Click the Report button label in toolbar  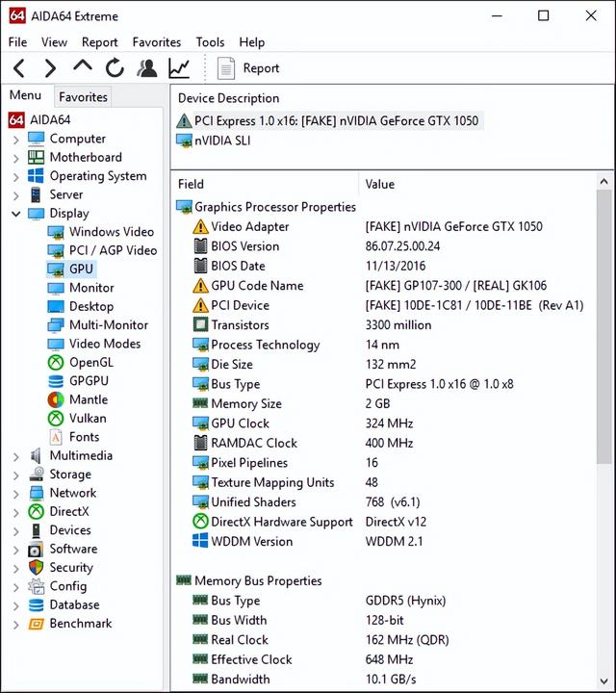(x=261, y=68)
